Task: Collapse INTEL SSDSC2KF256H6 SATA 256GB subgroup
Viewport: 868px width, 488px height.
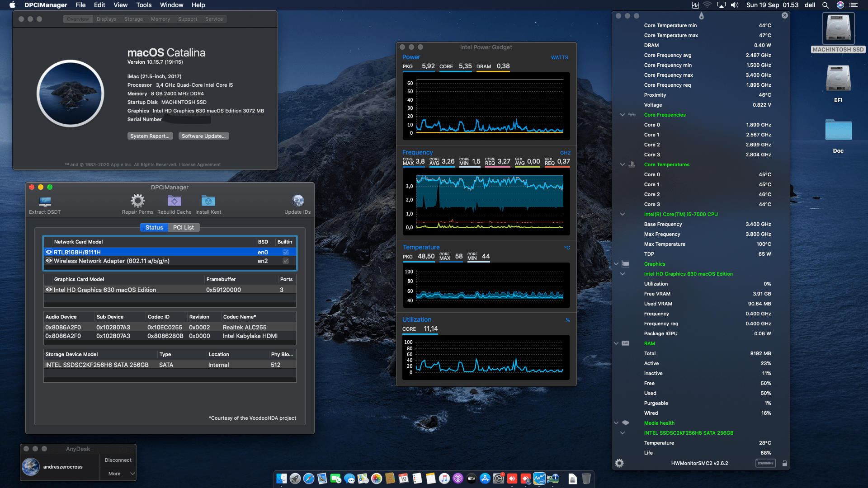Action: click(623, 433)
